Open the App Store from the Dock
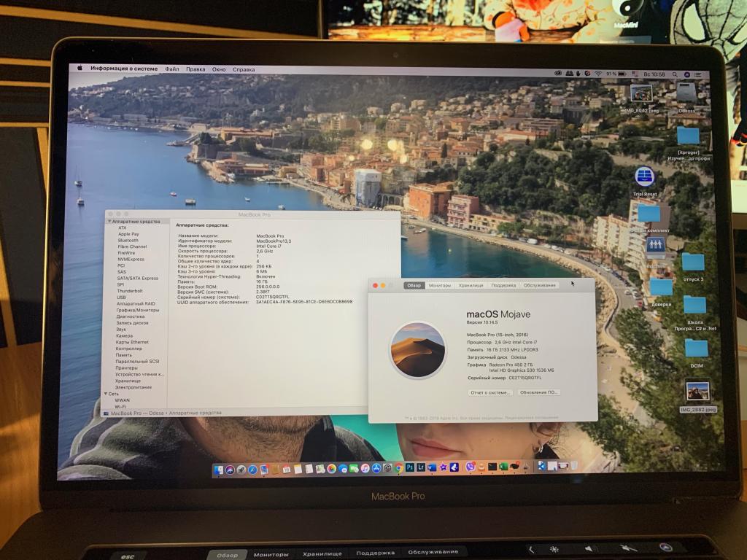 tap(376, 469)
